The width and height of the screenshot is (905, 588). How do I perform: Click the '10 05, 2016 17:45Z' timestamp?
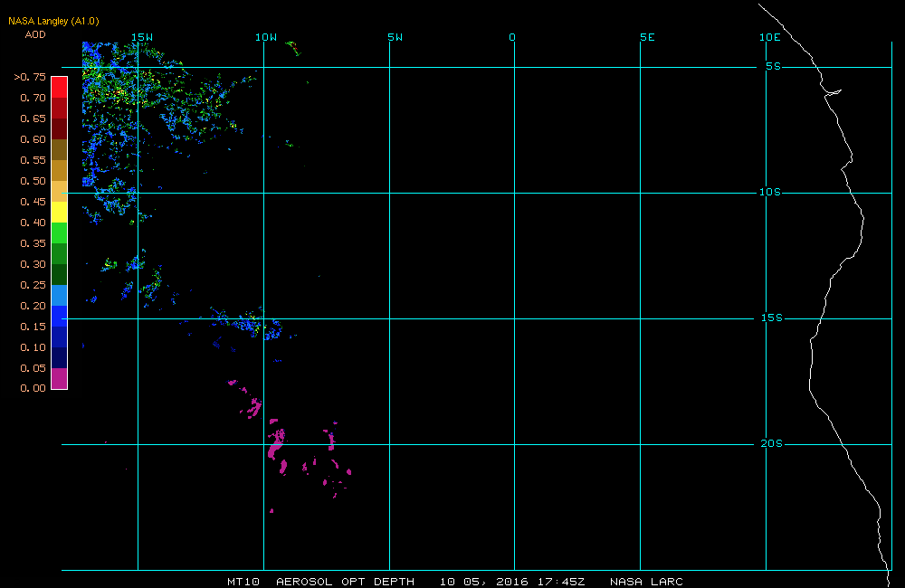(x=512, y=582)
